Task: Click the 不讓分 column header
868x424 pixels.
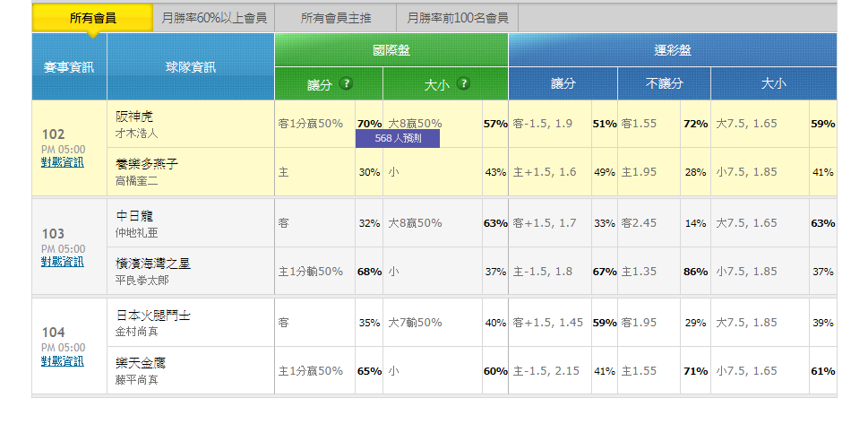Action: [665, 83]
